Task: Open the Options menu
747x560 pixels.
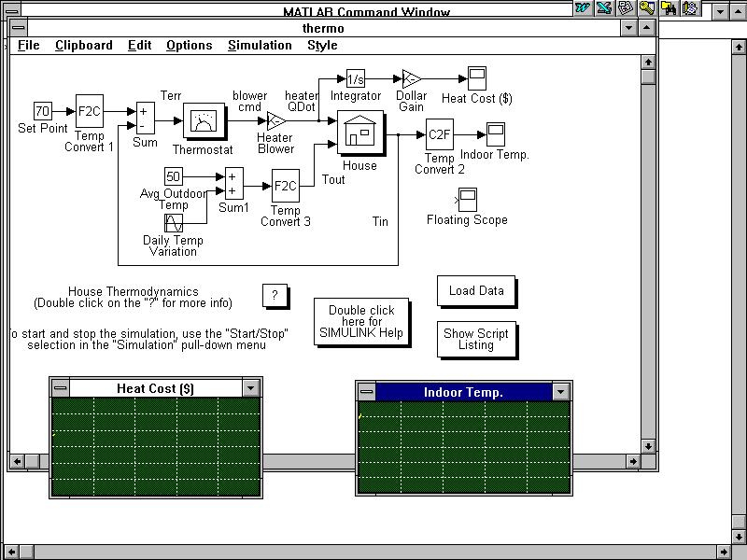Action: pyautogui.click(x=190, y=45)
